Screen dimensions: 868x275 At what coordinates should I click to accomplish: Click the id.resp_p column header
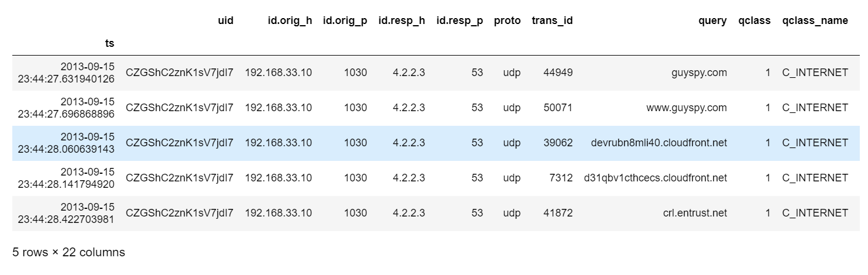460,20
